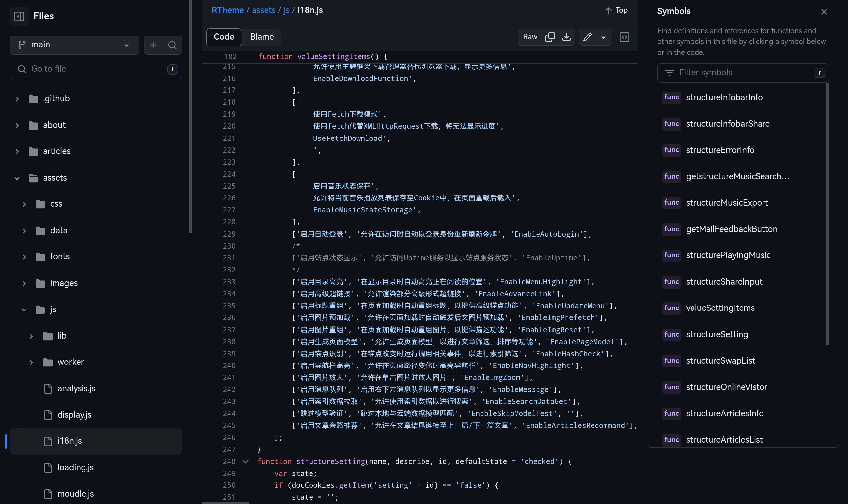Collapse the assets folder chevron

[17, 178]
